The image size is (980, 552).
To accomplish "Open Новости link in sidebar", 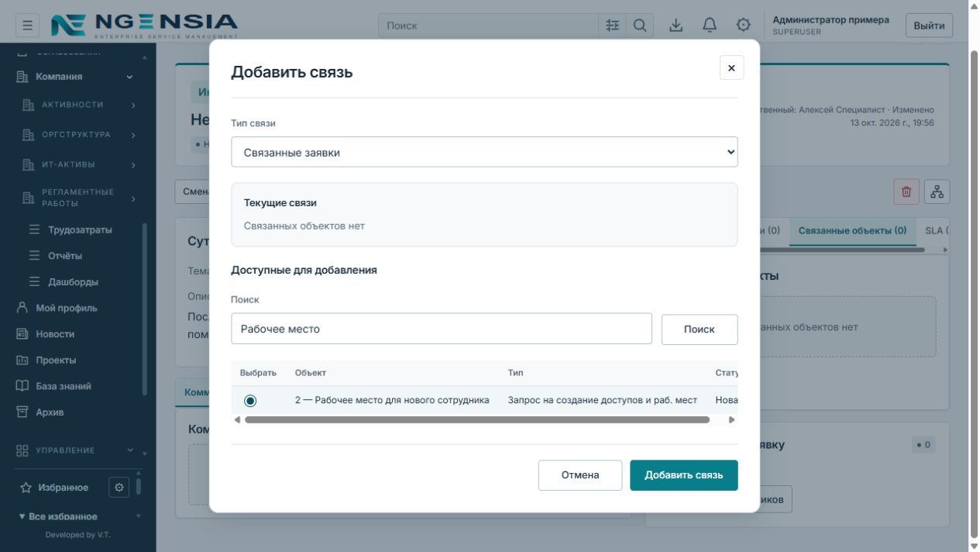I will [x=55, y=334].
